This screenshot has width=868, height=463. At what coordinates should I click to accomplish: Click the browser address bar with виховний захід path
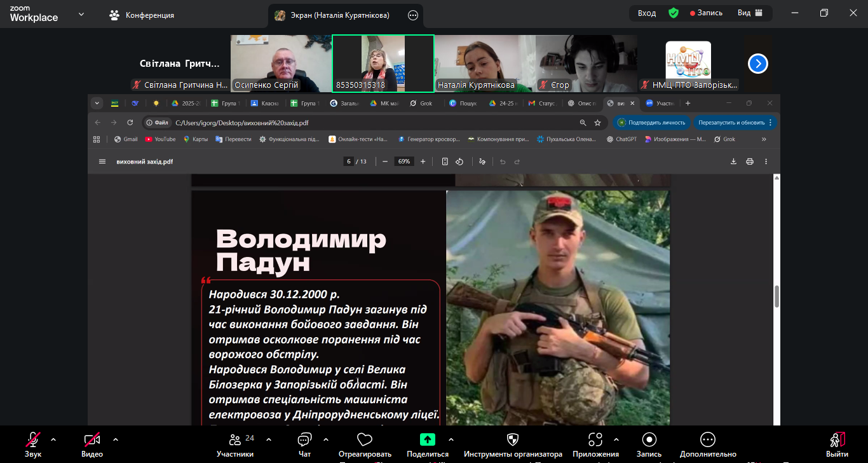tap(375, 123)
